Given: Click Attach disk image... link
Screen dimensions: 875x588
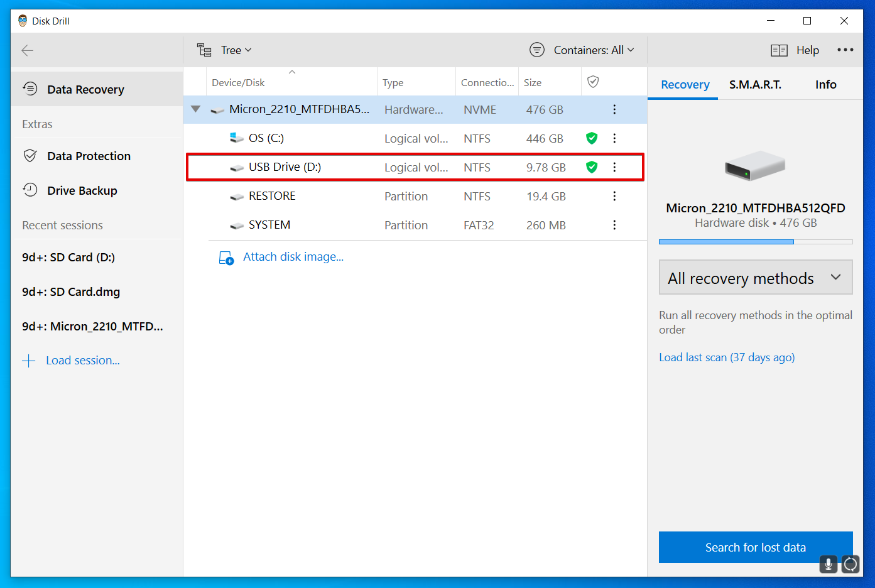Looking at the screenshot, I should point(293,257).
